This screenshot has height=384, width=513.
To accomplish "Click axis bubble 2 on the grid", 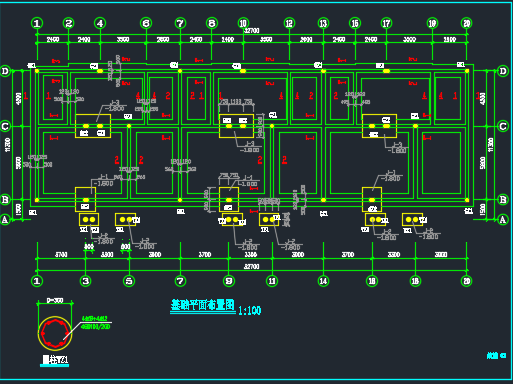I will [69, 23].
